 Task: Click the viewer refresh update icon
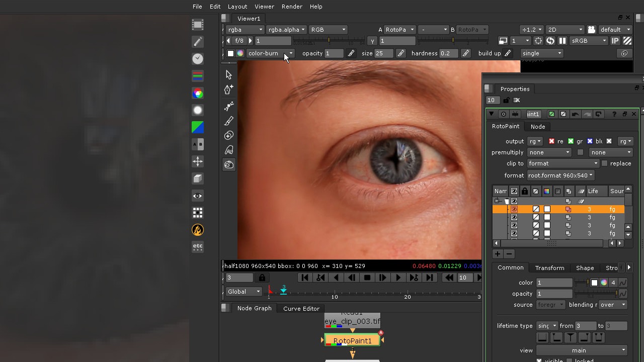tap(550, 41)
